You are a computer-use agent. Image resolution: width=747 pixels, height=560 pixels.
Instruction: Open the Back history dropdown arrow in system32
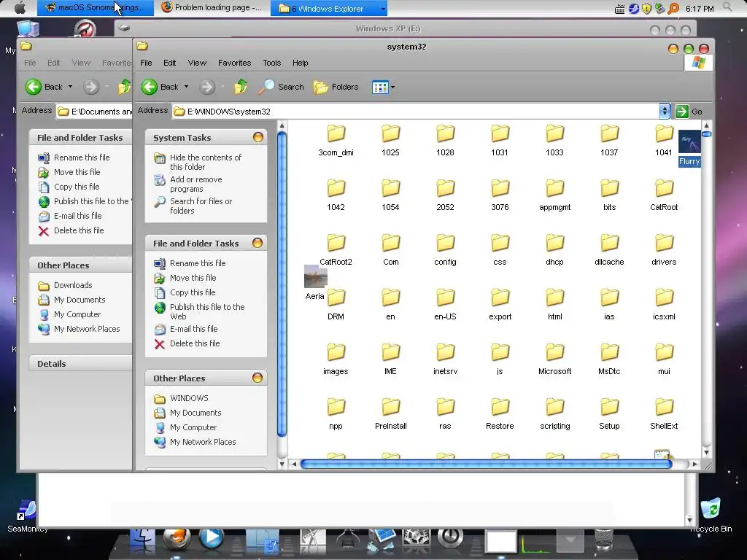pos(186,87)
